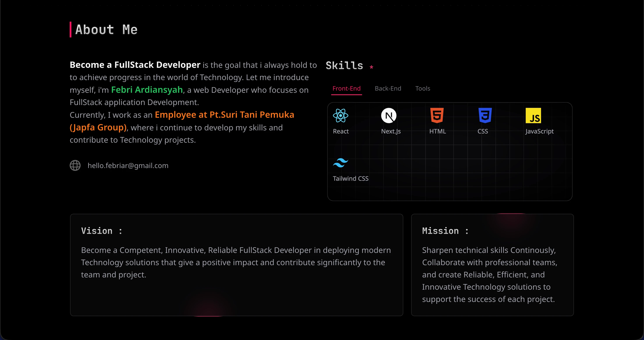644x340 pixels.
Task: Select the Front-End skills tab
Action: (x=347, y=89)
